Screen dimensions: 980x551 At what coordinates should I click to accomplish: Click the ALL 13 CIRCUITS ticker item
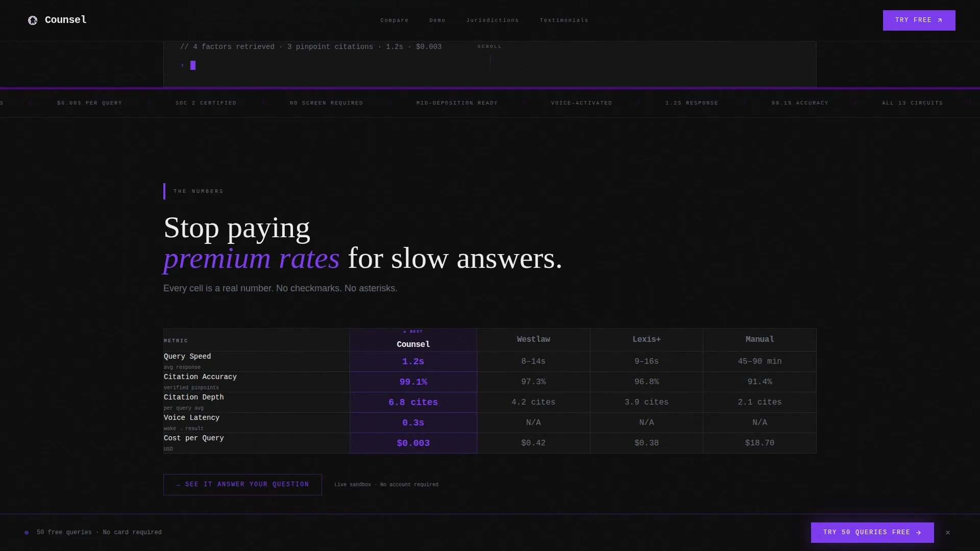pyautogui.click(x=913, y=103)
